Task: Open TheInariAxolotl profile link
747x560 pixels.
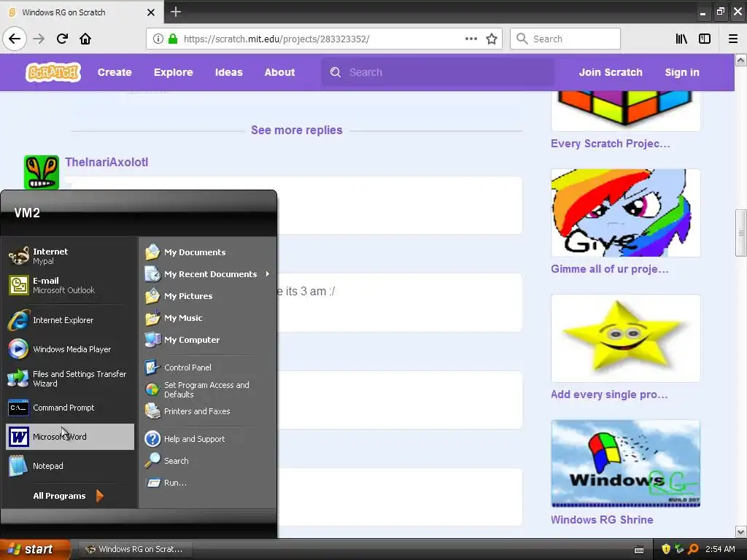Action: [107, 162]
